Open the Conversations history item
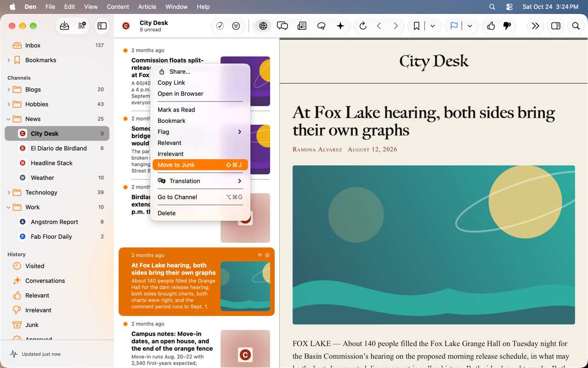This screenshot has width=588, height=368. (x=57, y=281)
